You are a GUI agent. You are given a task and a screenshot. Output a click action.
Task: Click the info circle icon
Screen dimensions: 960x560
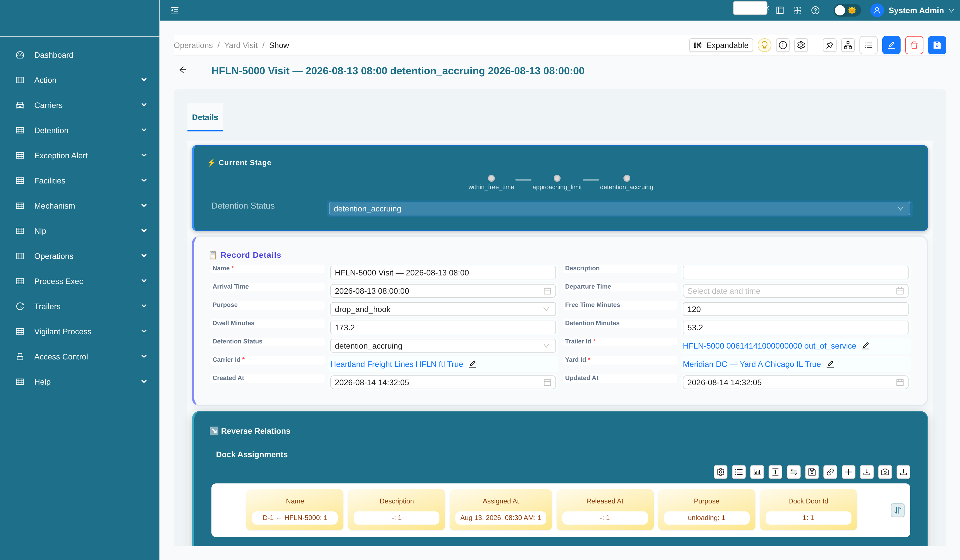point(783,45)
